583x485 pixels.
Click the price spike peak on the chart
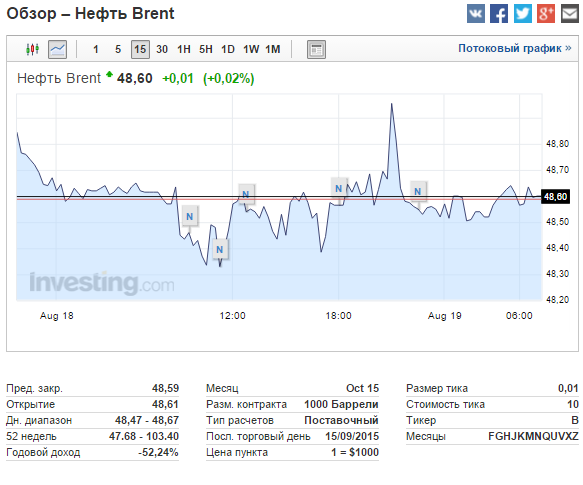pos(392,104)
